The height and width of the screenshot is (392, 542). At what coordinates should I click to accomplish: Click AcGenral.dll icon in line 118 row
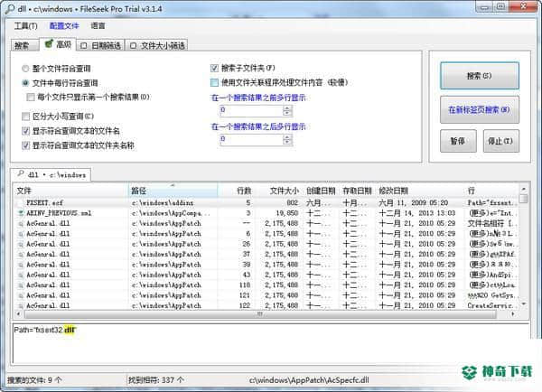pos(21,285)
